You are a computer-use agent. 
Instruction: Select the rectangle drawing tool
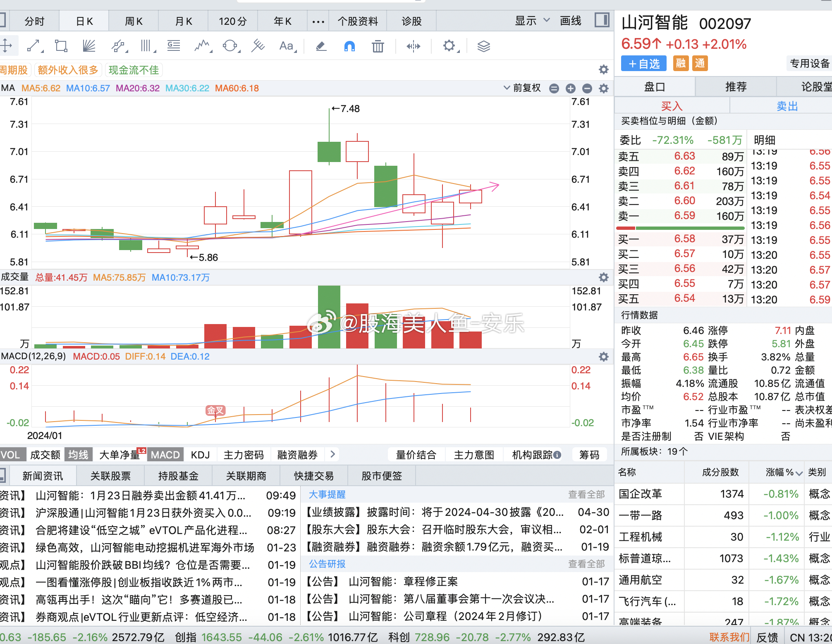[61, 45]
